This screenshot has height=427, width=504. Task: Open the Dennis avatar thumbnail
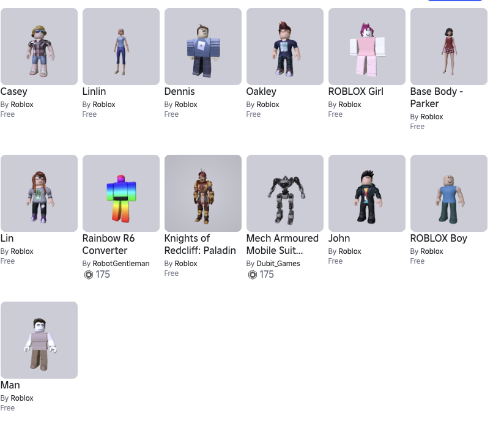pos(203,46)
